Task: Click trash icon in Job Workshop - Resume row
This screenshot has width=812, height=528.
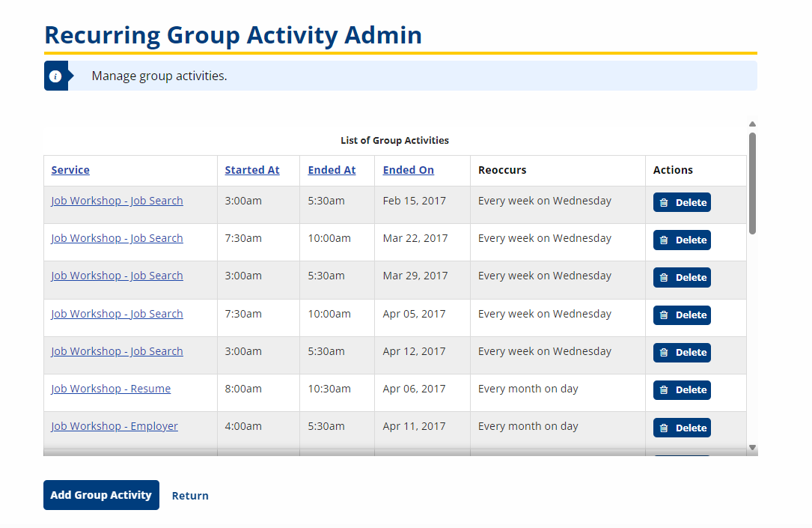Action: (x=664, y=390)
